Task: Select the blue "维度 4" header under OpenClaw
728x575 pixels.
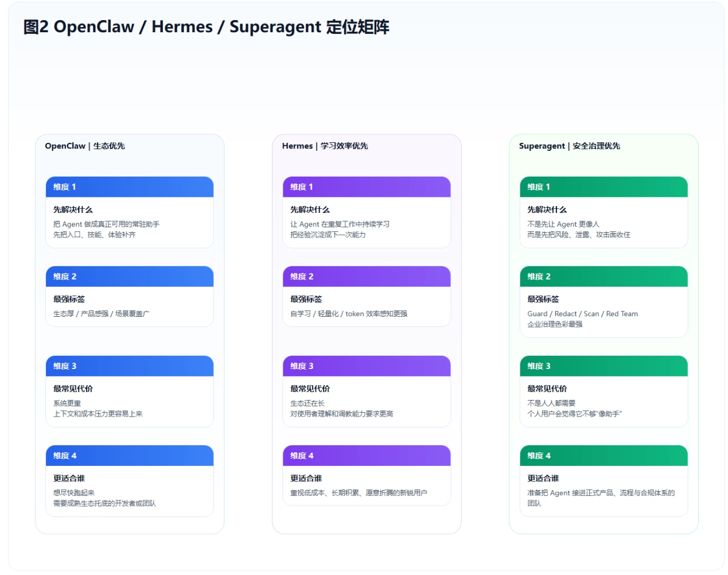Action: click(x=130, y=456)
